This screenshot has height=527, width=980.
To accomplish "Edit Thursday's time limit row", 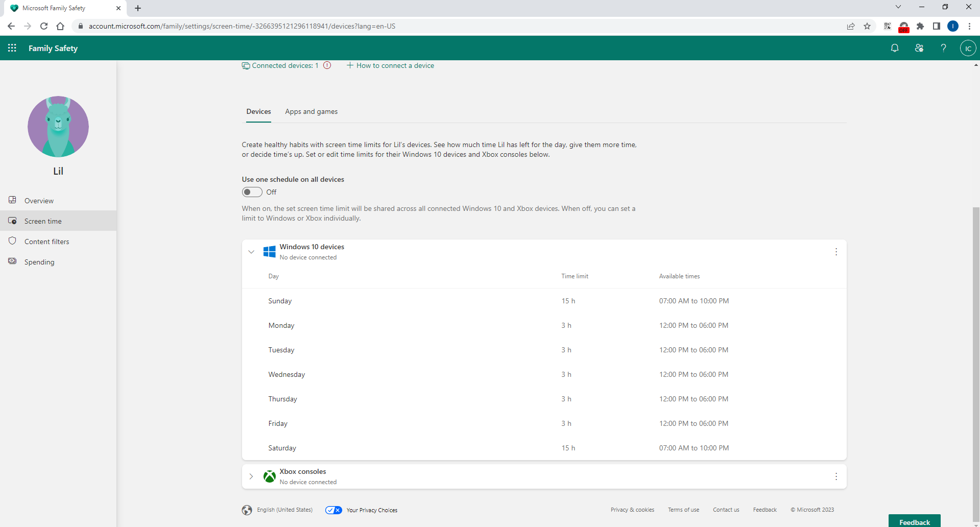I will (544, 399).
